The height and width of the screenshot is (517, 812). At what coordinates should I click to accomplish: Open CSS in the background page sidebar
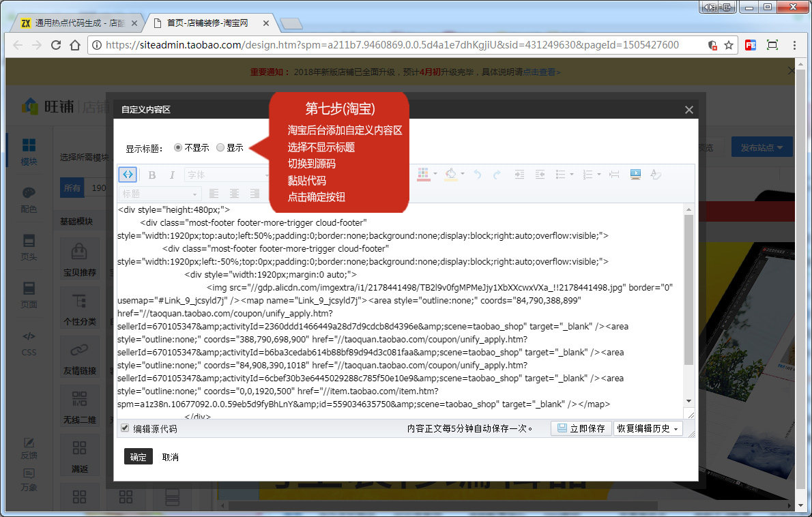29,344
